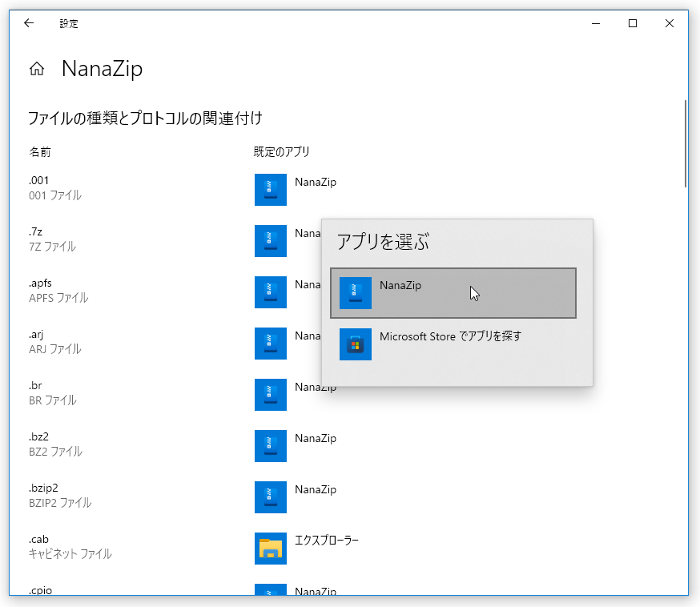Click the NanaZip page title
The width and height of the screenshot is (700, 607).
click(103, 69)
